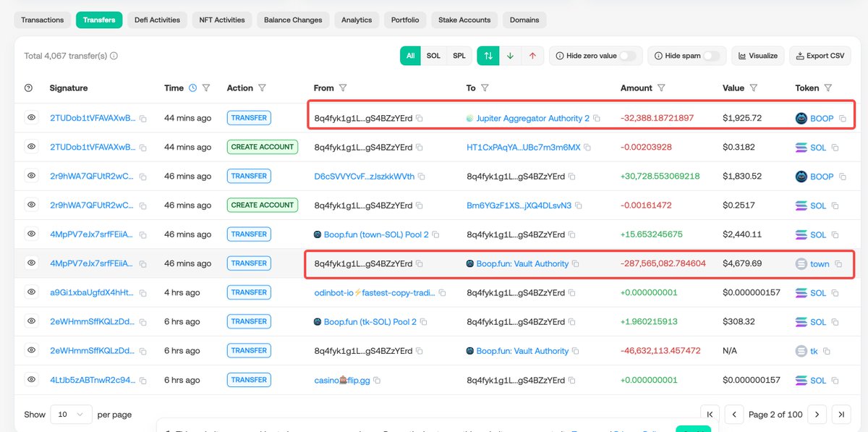Toggle eye icon on HT1CxPAqYA row

[31, 146]
